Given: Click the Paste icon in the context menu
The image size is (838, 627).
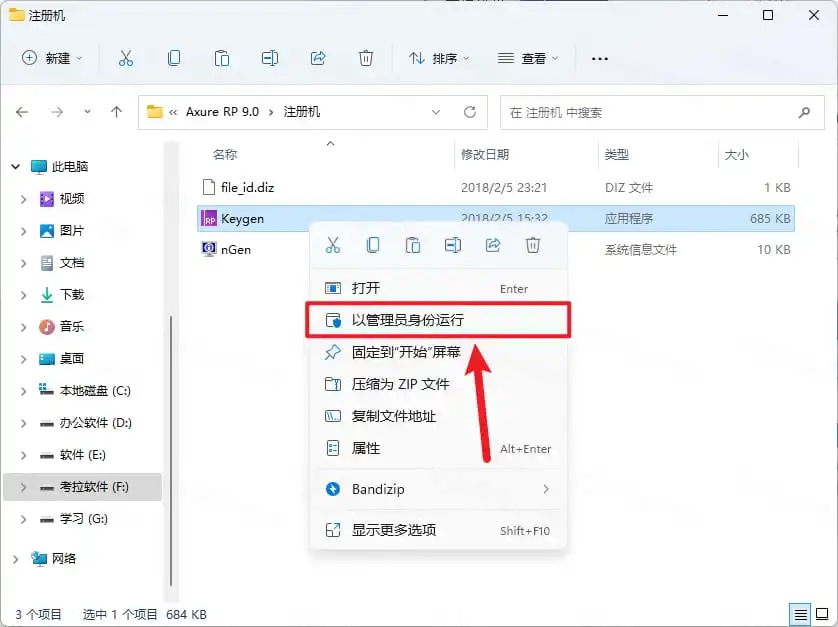Looking at the screenshot, I should coord(413,245).
